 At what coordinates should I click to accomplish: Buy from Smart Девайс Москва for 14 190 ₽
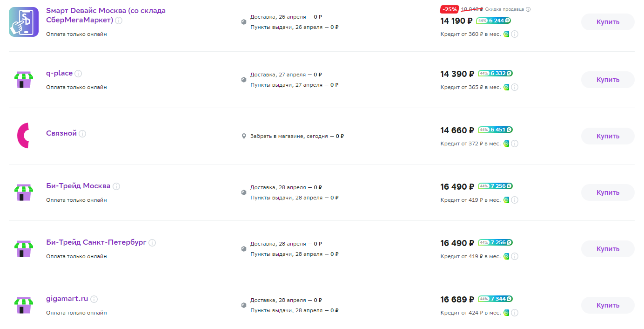608,22
